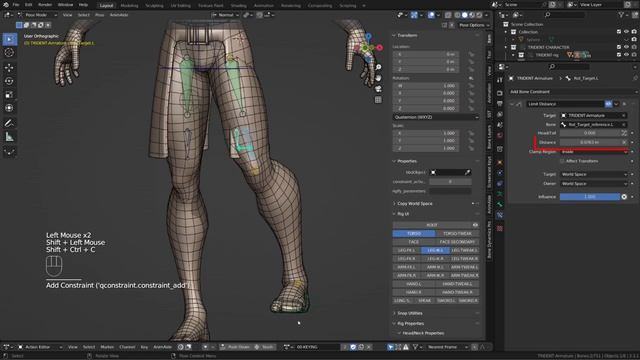Hide Collection with its eye icon
This screenshot has width=640, height=360.
pos(626,32)
